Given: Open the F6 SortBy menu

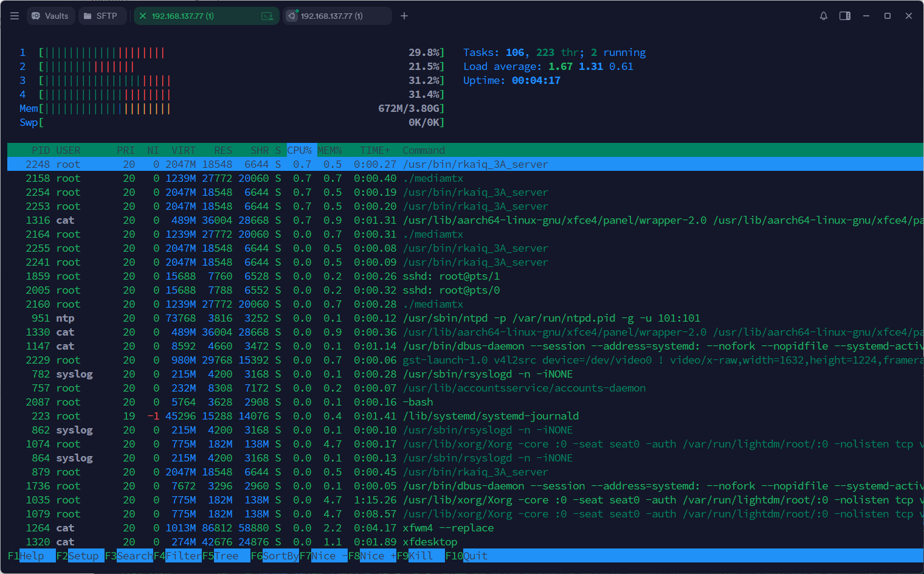Looking at the screenshot, I should coord(280,556).
